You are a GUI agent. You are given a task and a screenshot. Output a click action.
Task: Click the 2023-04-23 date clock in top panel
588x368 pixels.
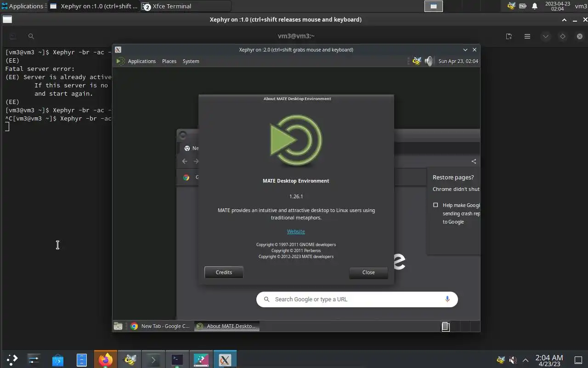coord(557,6)
